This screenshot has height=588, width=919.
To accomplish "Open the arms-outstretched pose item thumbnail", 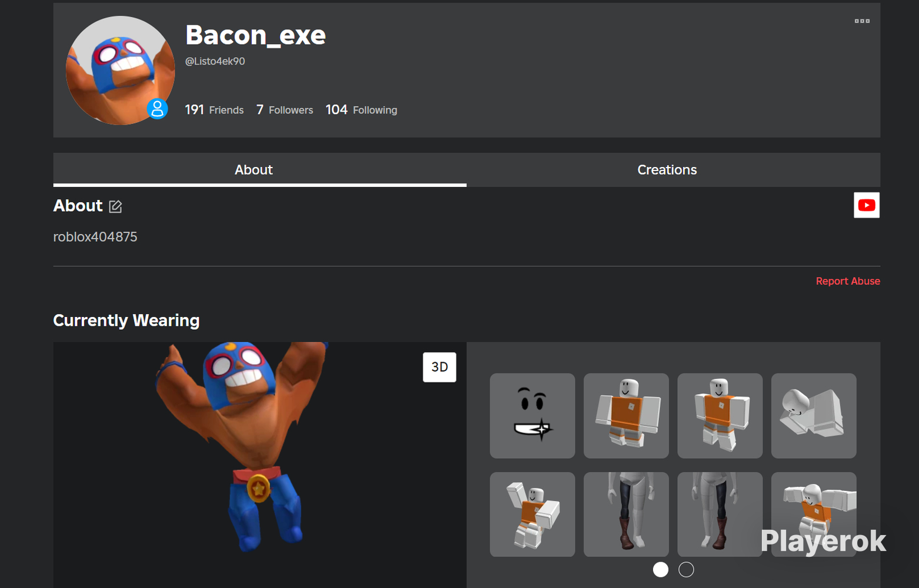I will coord(814,514).
